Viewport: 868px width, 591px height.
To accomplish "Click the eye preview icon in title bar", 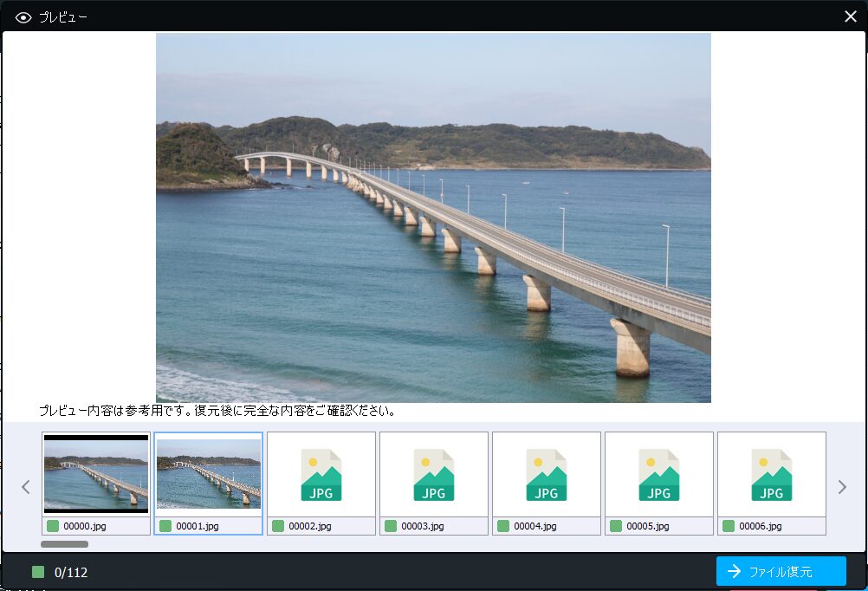I will 23,17.
